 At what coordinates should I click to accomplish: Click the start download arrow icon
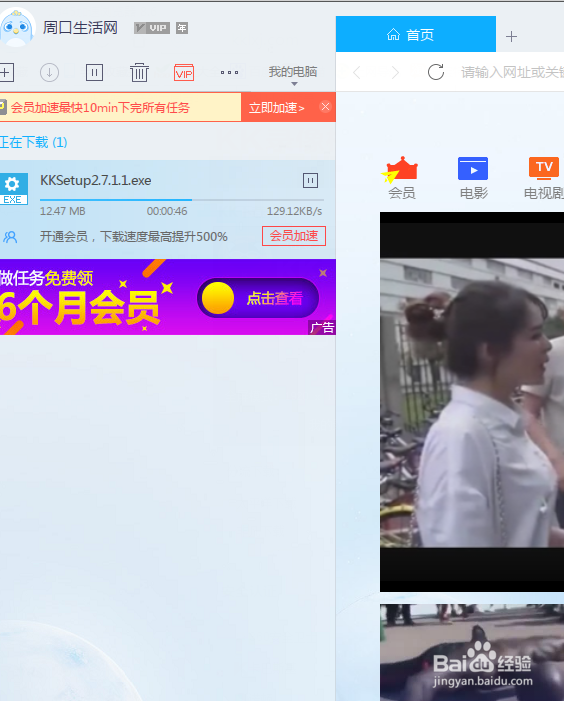tap(49, 72)
